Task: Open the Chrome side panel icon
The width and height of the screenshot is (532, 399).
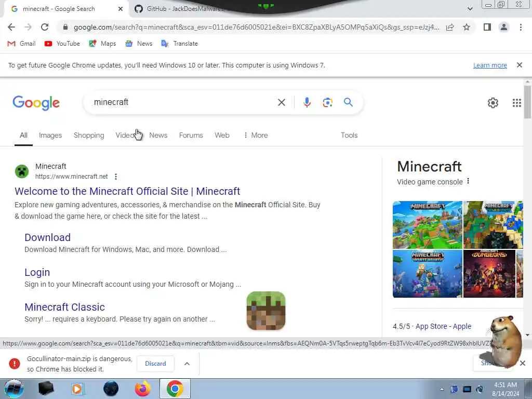Action: [487, 27]
